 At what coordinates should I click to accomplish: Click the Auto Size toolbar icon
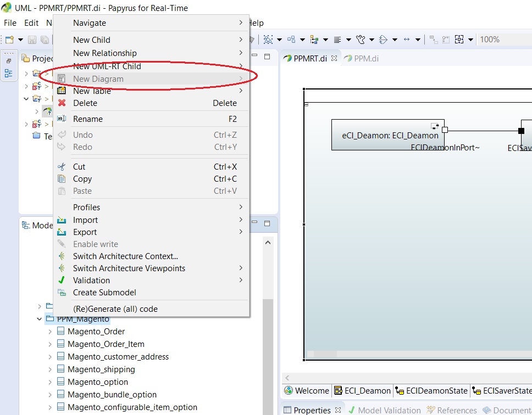click(459, 40)
